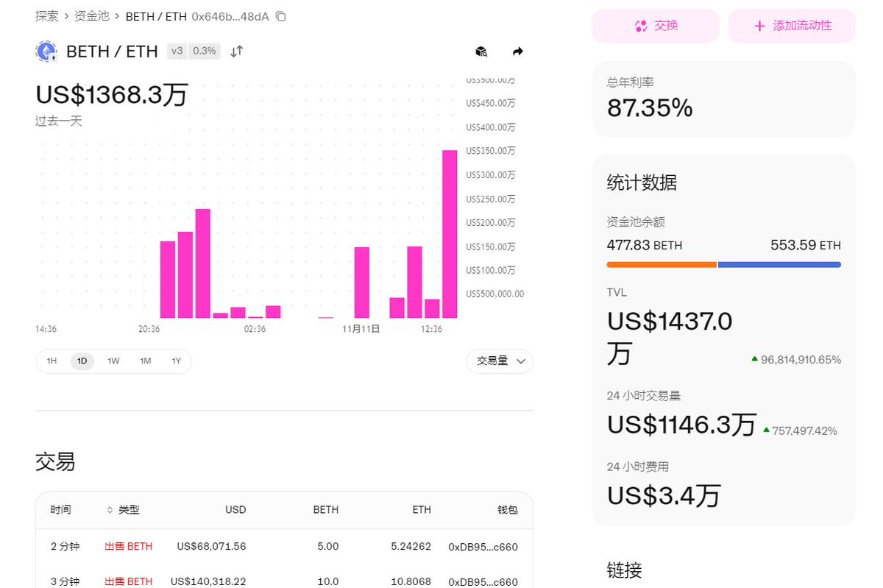Click the US$68,071.56 trade amount
Screen dimensions: 883x588
211,547
